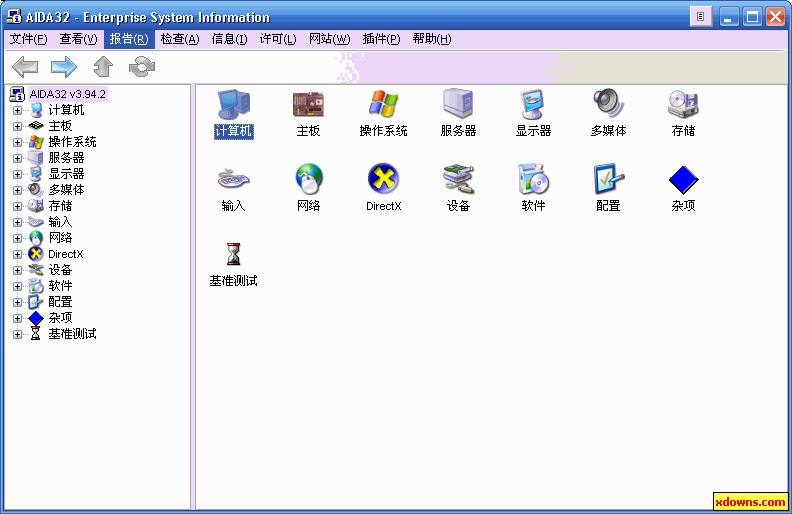Image resolution: width=792 pixels, height=514 pixels.
Task: Click the Refresh toolbar button
Action: [142, 67]
